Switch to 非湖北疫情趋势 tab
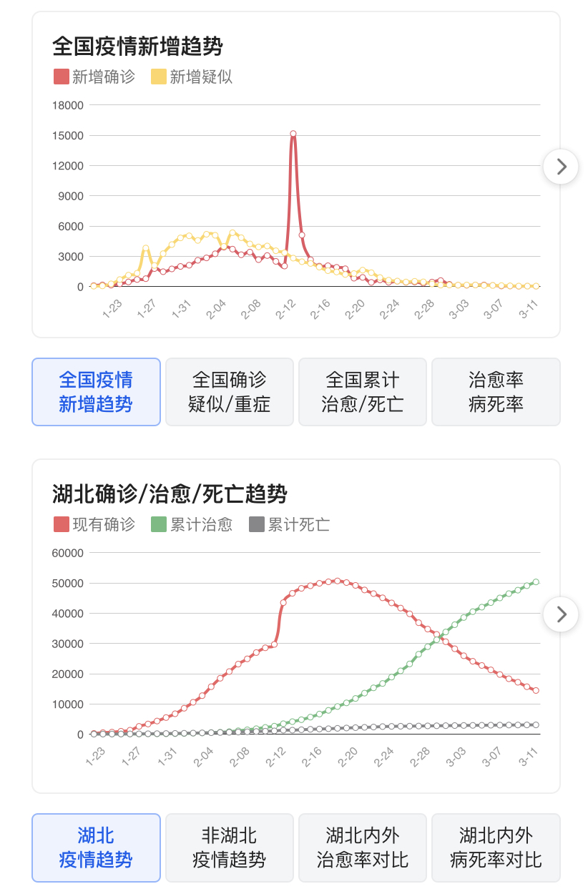This screenshot has height=894, width=588. (x=230, y=848)
